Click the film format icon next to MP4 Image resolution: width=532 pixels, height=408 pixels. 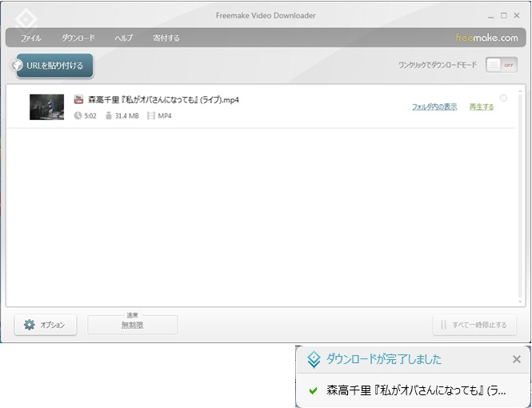[151, 116]
